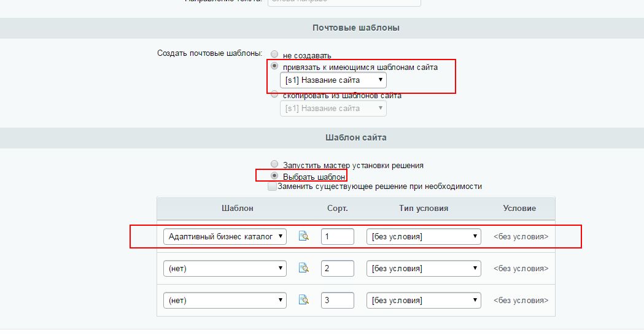Open 'Адаптивный бизнес каталог' template dropdown
This screenshot has width=644, height=335.
(225, 236)
